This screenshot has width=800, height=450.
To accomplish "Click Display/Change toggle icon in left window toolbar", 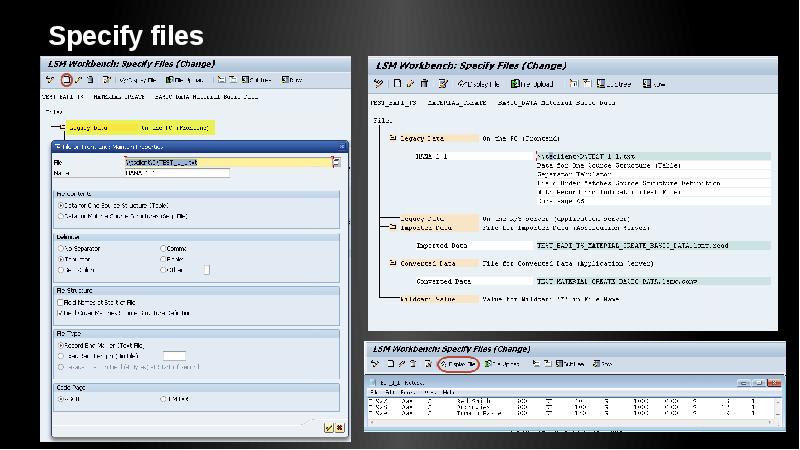I will 50,80.
